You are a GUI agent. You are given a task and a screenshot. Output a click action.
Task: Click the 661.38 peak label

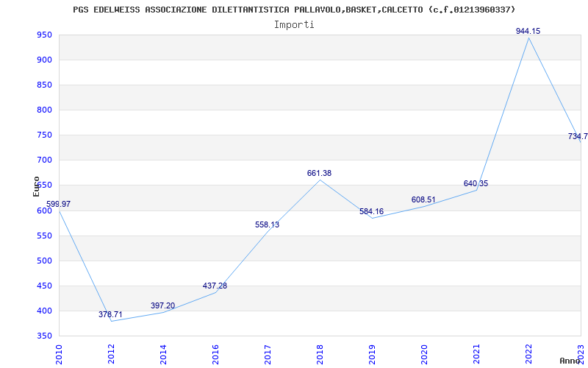click(319, 174)
